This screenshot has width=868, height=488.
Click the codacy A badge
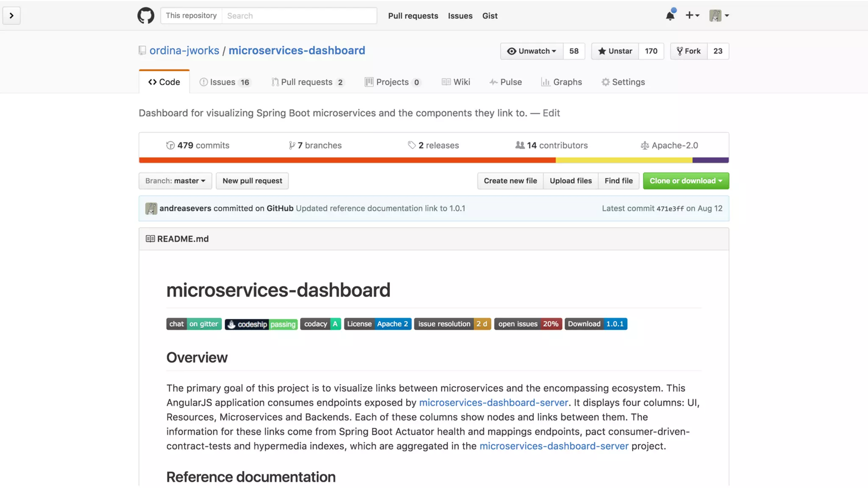pyautogui.click(x=320, y=324)
